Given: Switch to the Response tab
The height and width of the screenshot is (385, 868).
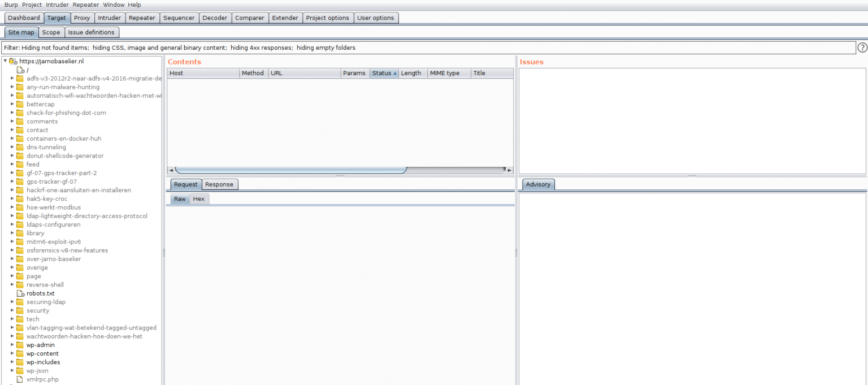Looking at the screenshot, I should 219,184.
